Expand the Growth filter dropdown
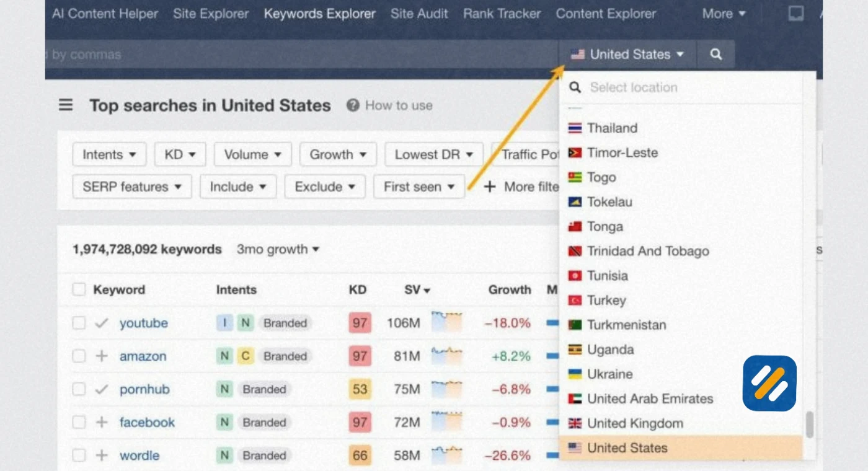 338,154
